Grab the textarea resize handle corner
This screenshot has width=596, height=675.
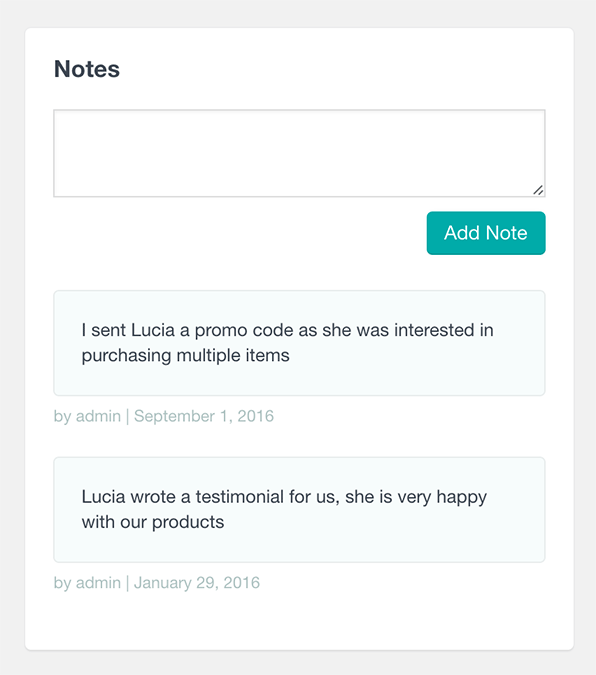click(x=538, y=190)
